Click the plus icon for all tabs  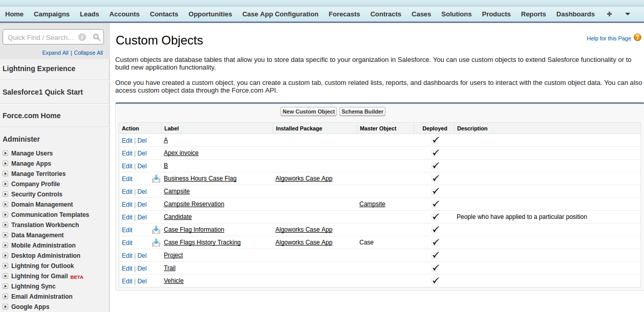coord(609,14)
